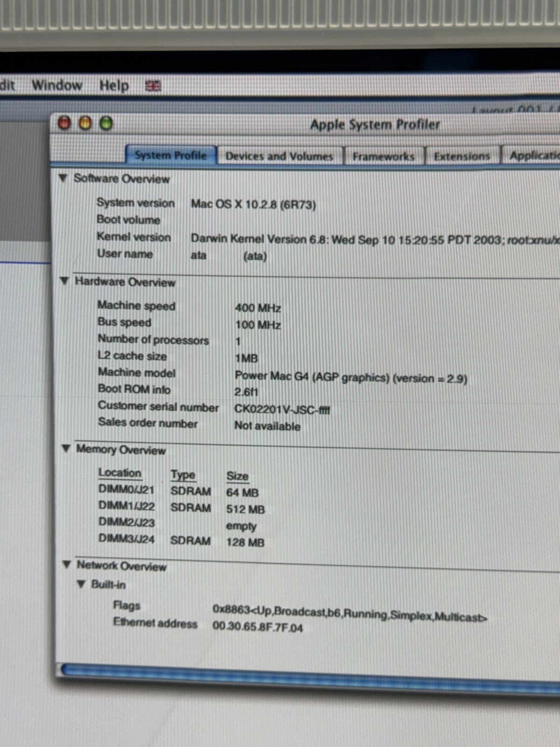The image size is (560, 747).
Task: Click the User name label
Action: click(x=125, y=254)
